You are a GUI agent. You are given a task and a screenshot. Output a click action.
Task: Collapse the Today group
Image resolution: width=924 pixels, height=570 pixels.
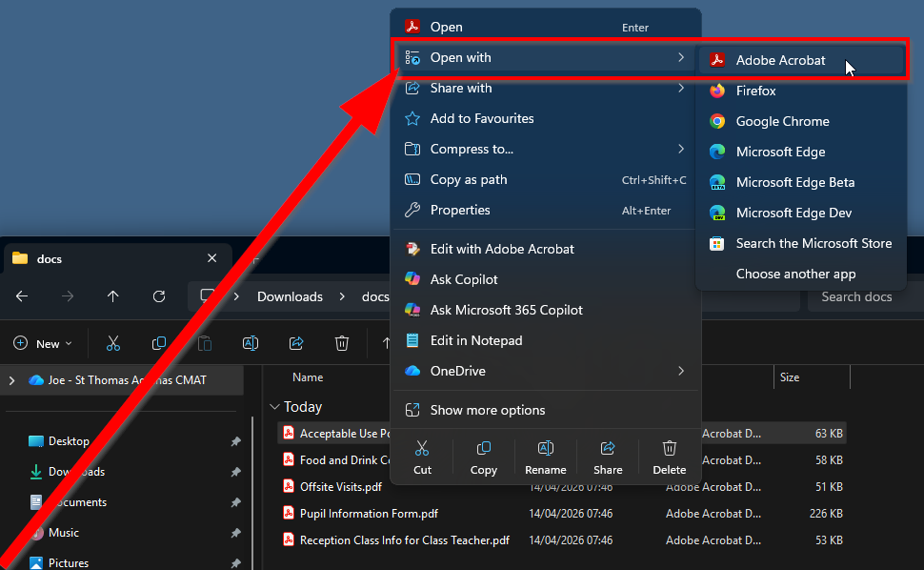275,407
